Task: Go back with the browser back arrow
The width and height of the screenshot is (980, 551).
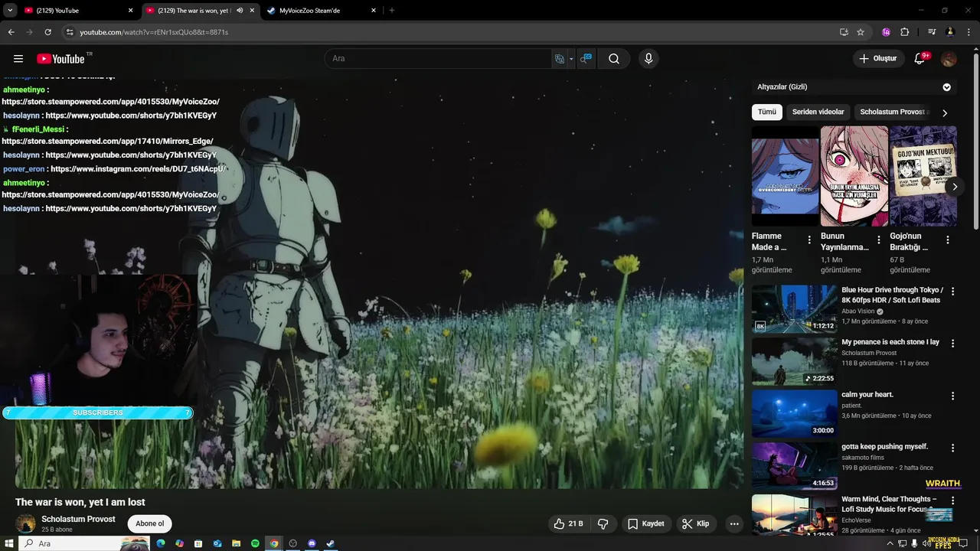Action: point(11,32)
